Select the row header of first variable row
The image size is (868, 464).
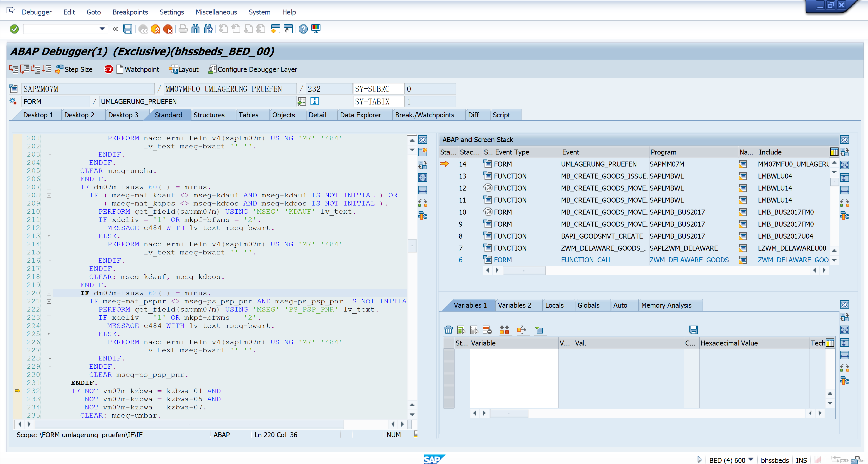(x=449, y=355)
